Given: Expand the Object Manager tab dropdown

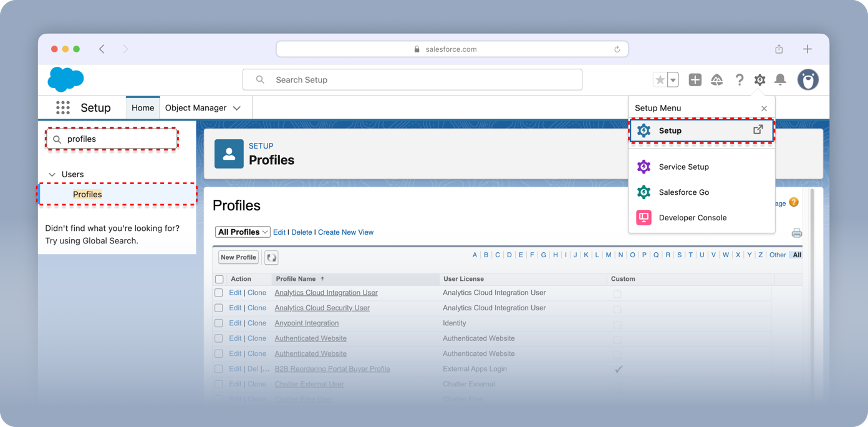Looking at the screenshot, I should [x=237, y=108].
